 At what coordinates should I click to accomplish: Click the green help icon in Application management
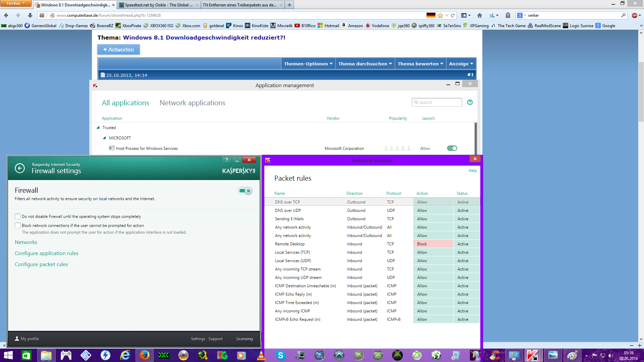click(470, 102)
